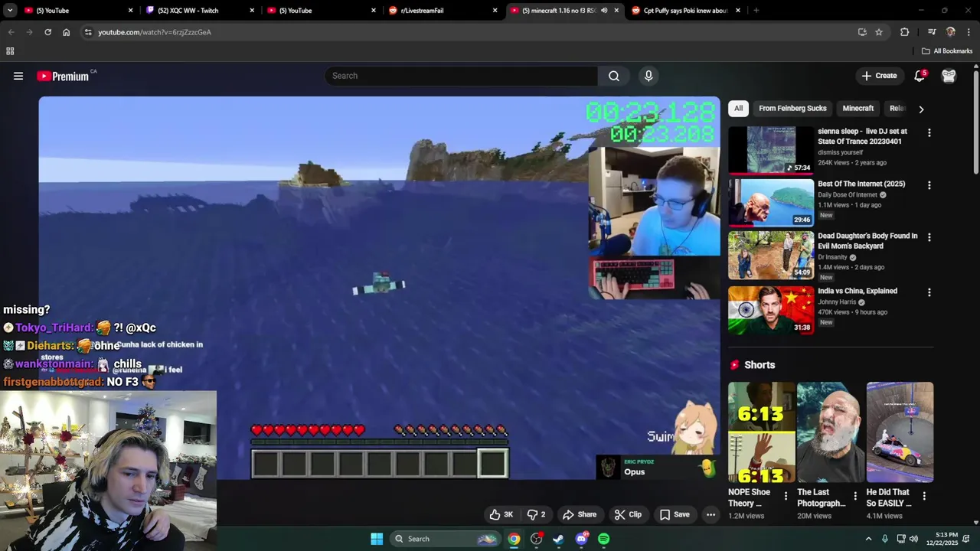Open options for NOPE Shoe Theory short

point(785,496)
